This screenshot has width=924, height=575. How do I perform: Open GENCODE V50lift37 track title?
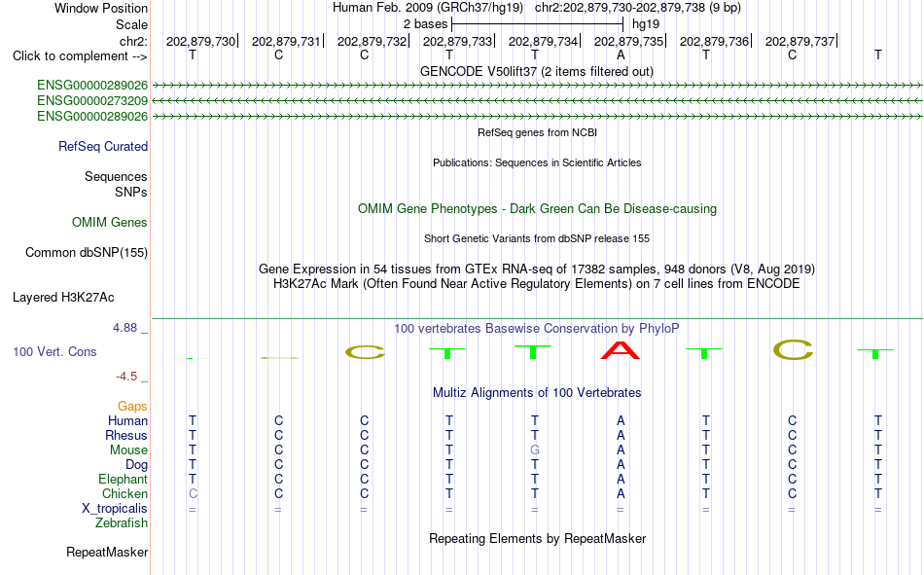[536, 71]
